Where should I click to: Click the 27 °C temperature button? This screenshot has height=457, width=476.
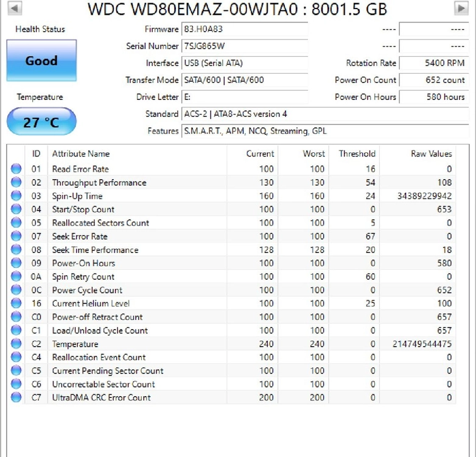coord(41,121)
